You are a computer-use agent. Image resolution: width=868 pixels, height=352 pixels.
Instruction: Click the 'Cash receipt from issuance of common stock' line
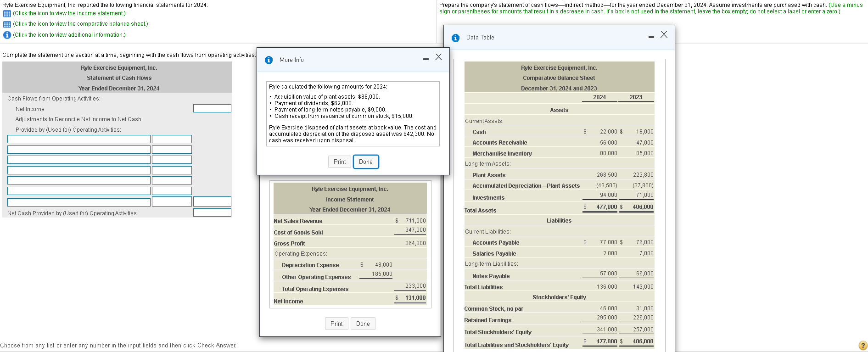point(344,116)
